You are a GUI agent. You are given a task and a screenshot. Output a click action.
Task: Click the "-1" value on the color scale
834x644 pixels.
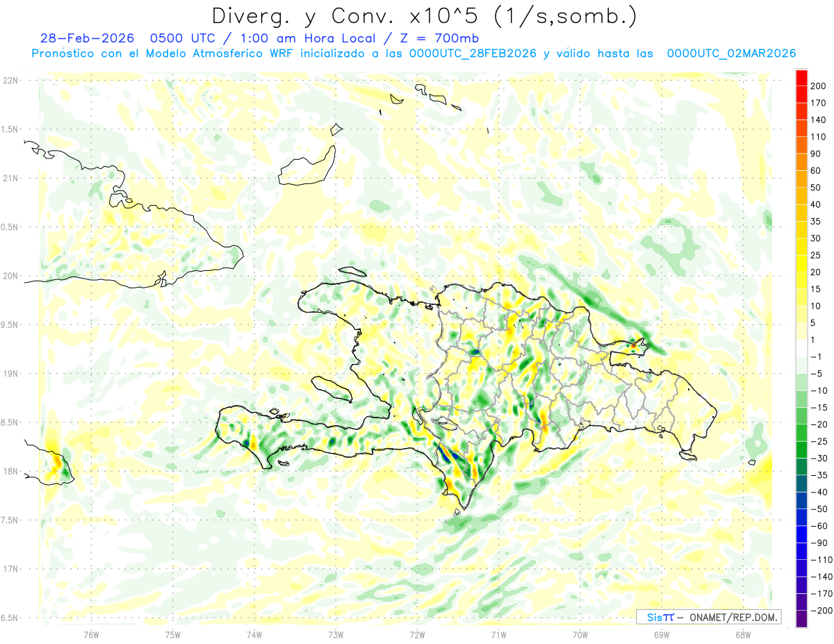(x=817, y=357)
